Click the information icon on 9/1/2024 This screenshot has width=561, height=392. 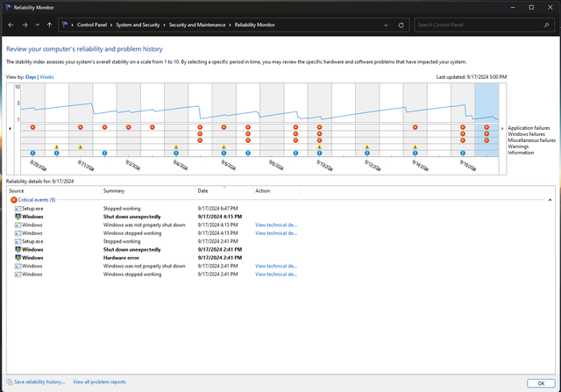(104, 153)
